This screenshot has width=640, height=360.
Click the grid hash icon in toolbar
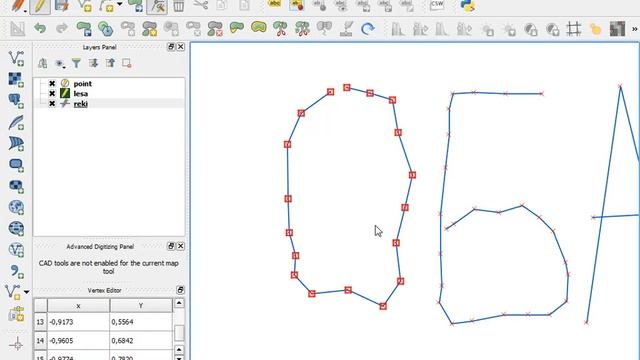[x=573, y=29]
